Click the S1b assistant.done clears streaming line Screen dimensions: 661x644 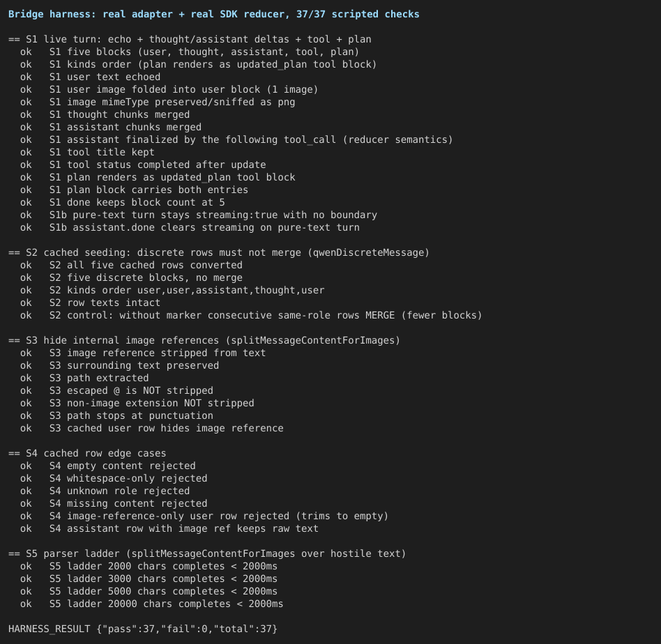pos(190,228)
